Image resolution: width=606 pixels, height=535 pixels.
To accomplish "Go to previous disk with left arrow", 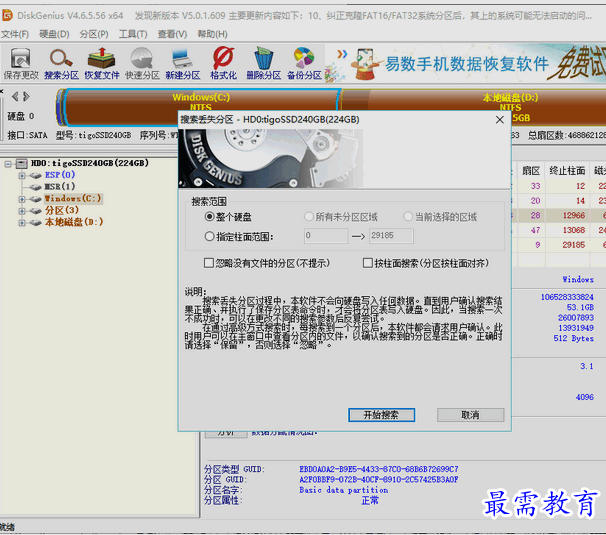I will [15, 96].
